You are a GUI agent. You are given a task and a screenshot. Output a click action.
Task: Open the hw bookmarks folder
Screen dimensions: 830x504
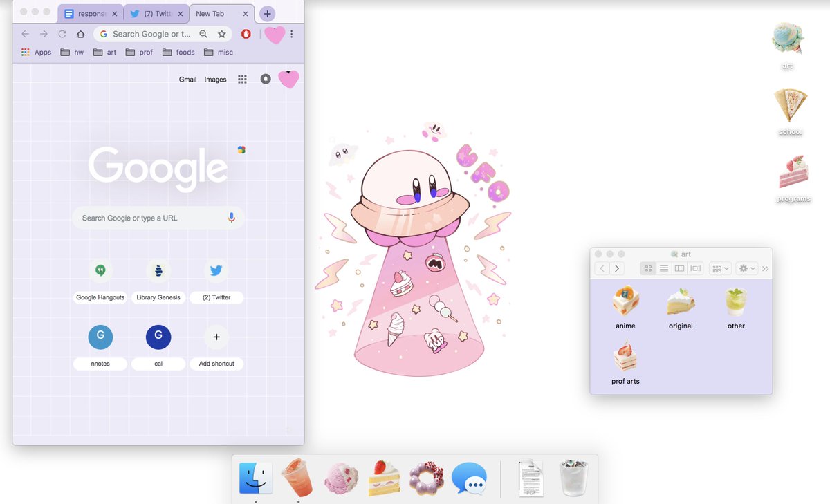(x=72, y=52)
